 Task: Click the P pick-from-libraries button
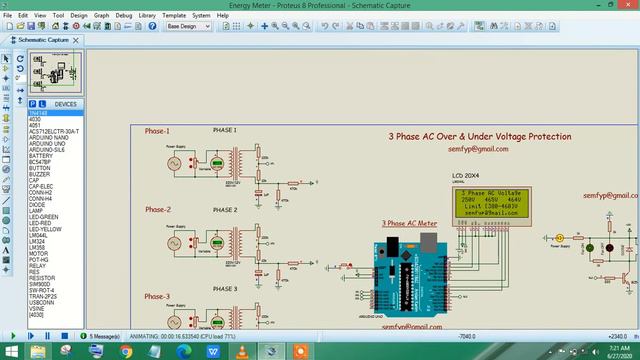coord(33,104)
